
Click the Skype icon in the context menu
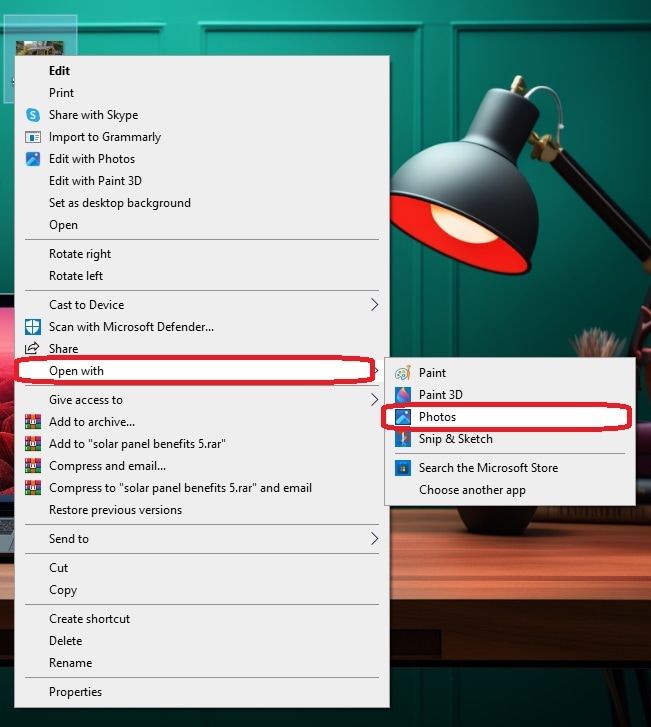tap(33, 115)
